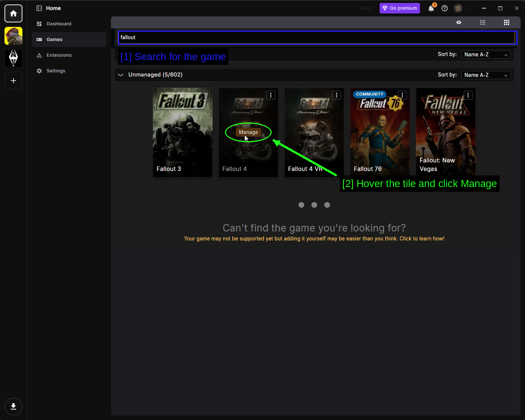Open the Unmanaged Sort by dropdown
Viewport: 525px width, 420px height.
[x=486, y=75]
